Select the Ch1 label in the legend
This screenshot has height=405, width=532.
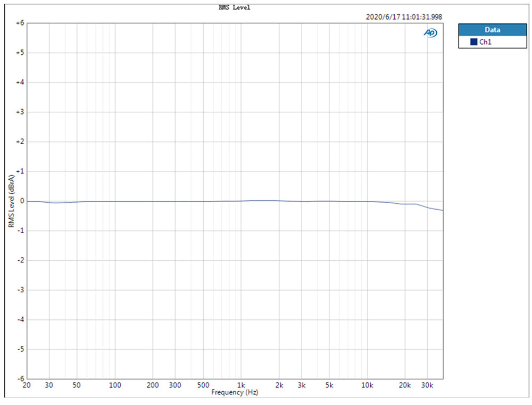pyautogui.click(x=485, y=42)
